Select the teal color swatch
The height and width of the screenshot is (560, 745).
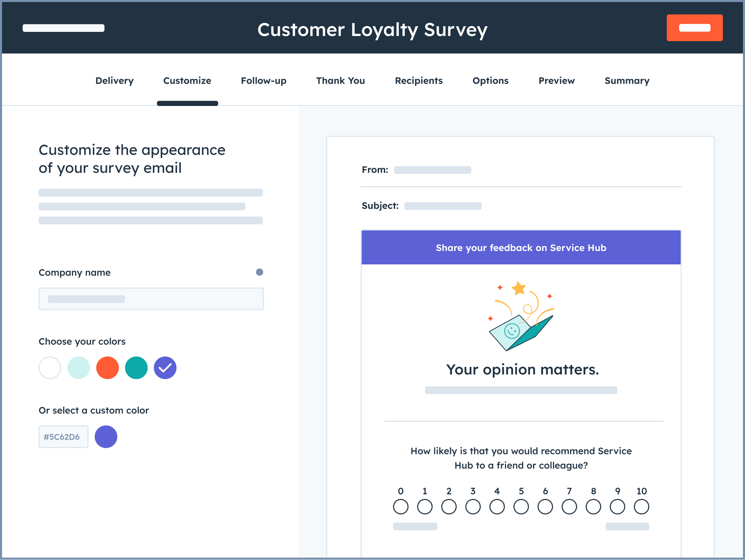click(x=136, y=367)
